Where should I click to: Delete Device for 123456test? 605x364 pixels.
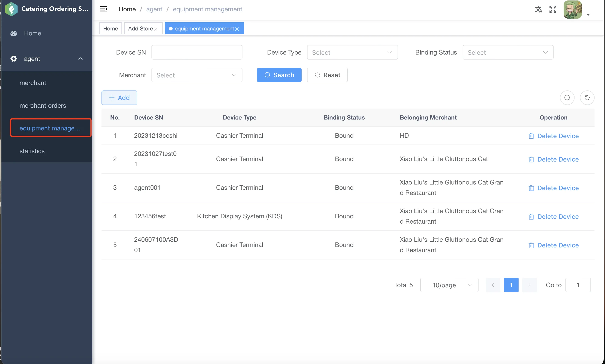[553, 217]
